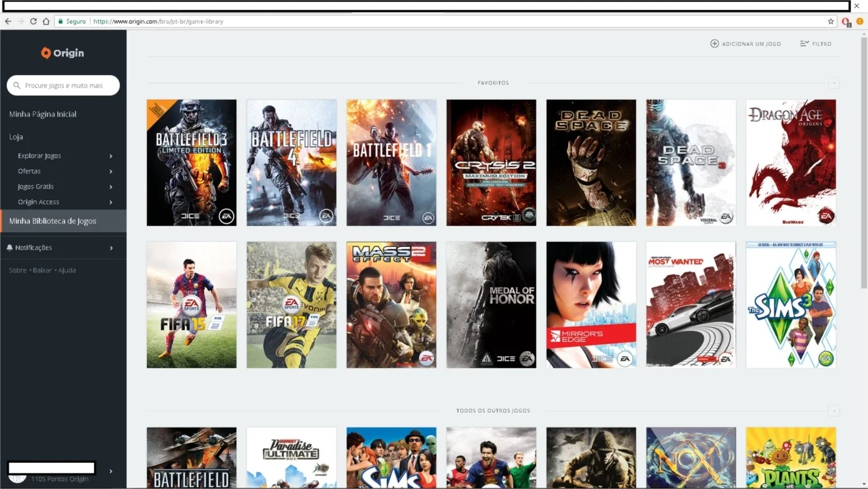Open the Dead Space 3 tile
The height and width of the screenshot is (489, 868).
pyautogui.click(x=691, y=163)
